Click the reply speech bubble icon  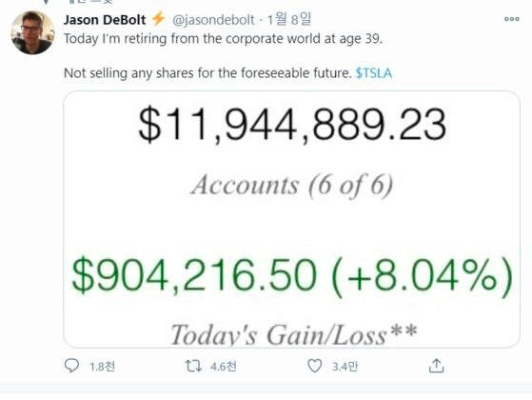click(x=71, y=366)
